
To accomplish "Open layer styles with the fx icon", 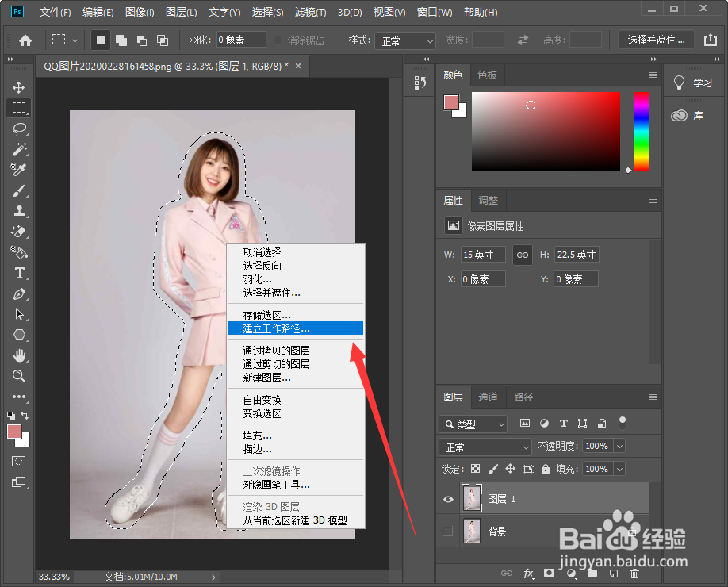I will click(529, 573).
